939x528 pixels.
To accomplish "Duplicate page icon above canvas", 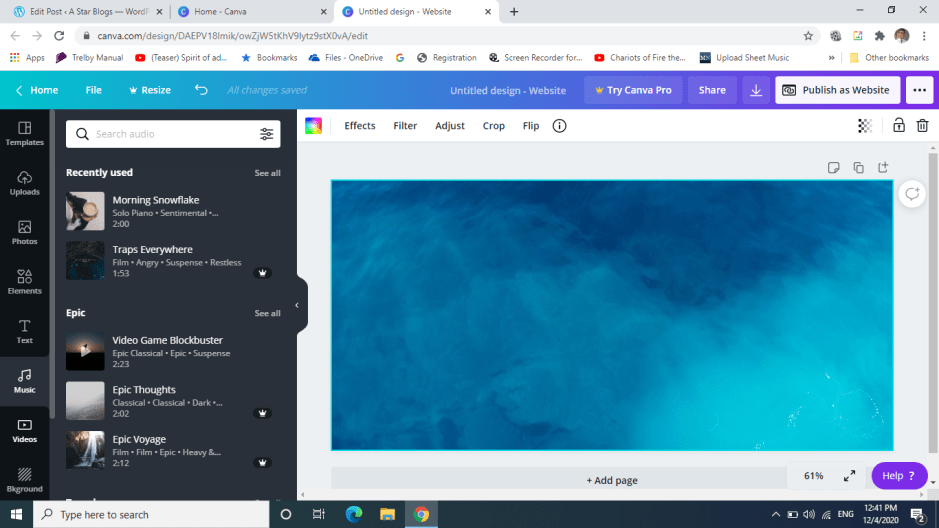I will tap(858, 168).
